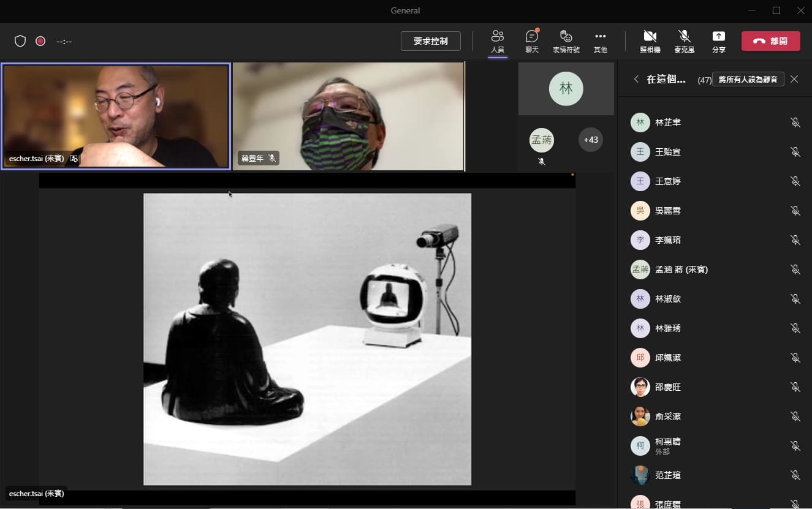Viewport: 812px width, 509px height.
Task: Click the 要求控制 request control button
Action: (x=430, y=41)
